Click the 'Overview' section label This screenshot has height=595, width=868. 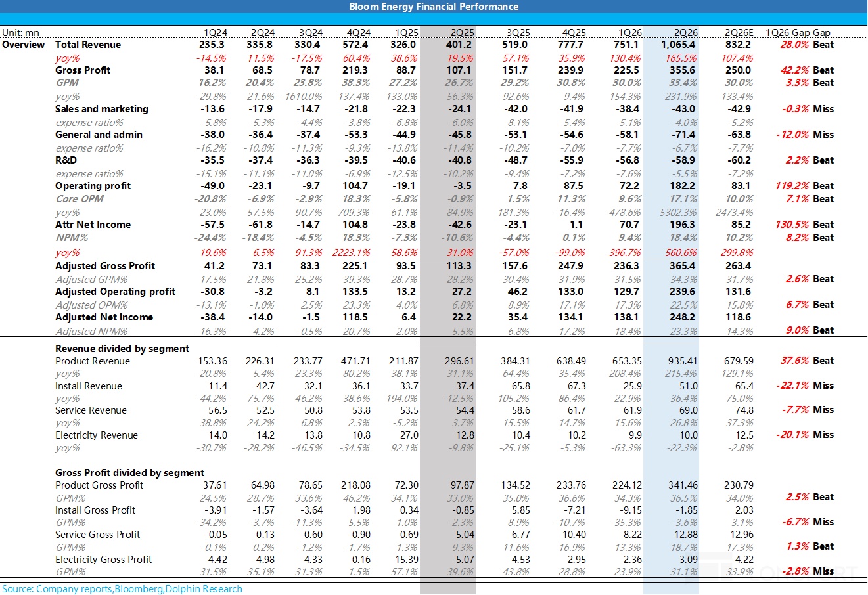click(x=24, y=45)
